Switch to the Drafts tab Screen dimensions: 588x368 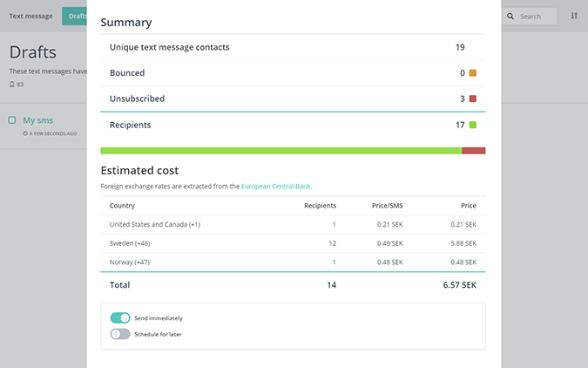(75, 16)
